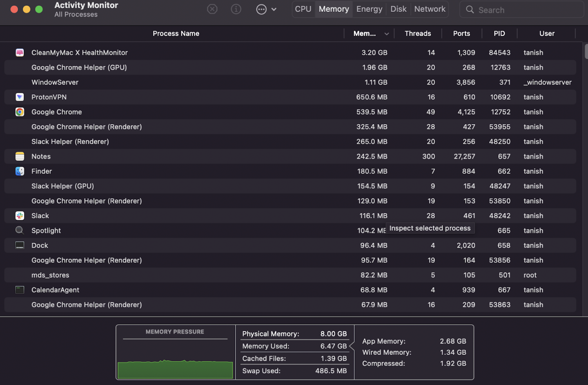Image resolution: width=588 pixels, height=385 pixels.
Task: Switch to the Memory tab
Action: 334,9
